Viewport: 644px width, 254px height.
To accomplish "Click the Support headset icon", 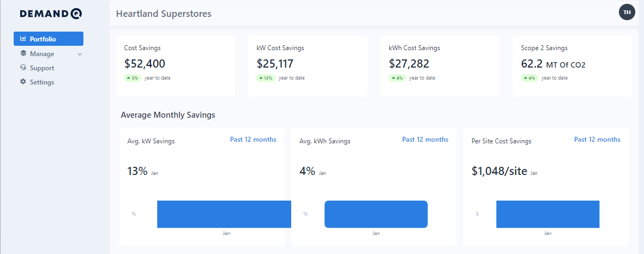I will 23,68.
